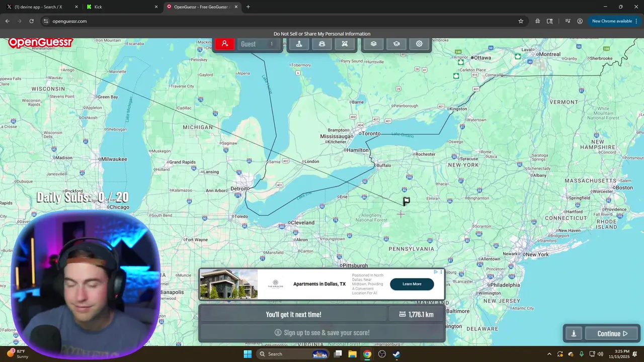Open the Chrome profile avatar
The width and height of the screenshot is (644, 362).
(580, 21)
